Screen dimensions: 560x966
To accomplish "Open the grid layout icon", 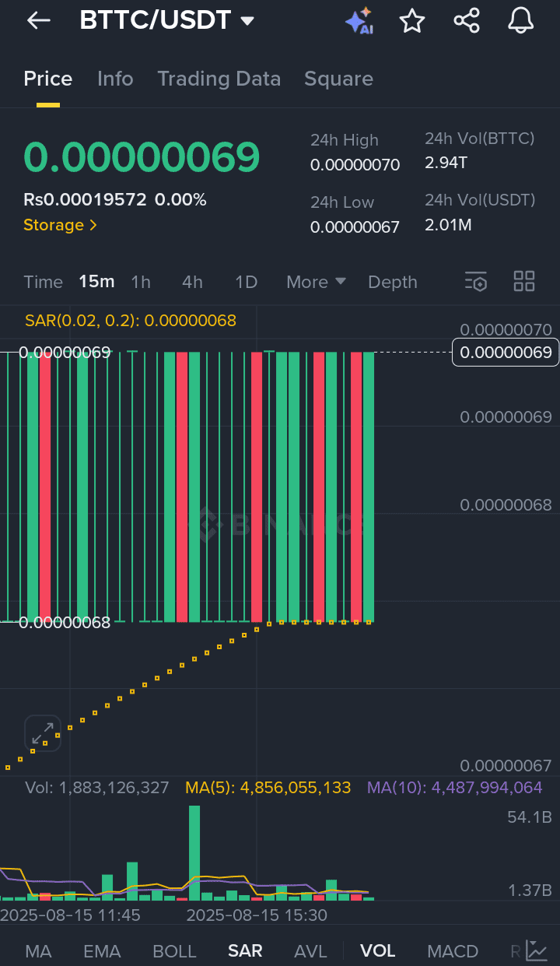I will point(524,282).
